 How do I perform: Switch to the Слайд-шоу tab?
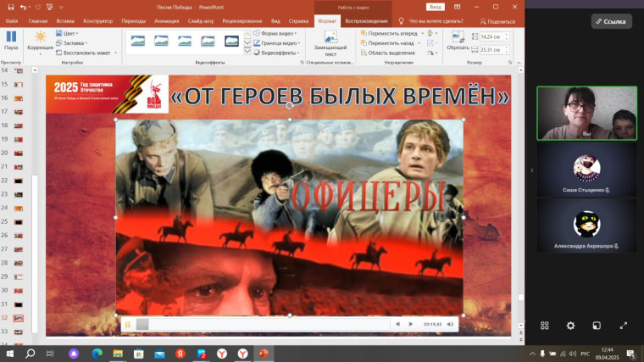[x=201, y=21]
